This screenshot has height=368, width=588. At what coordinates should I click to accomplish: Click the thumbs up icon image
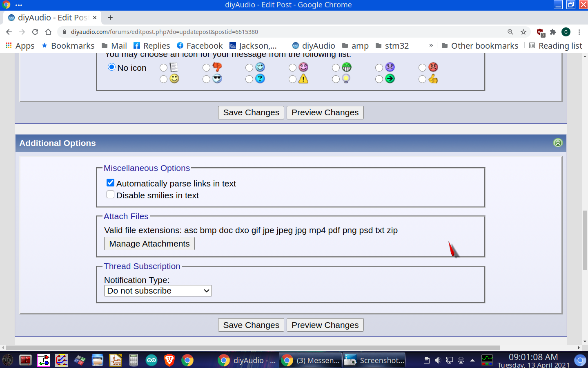pos(433,79)
